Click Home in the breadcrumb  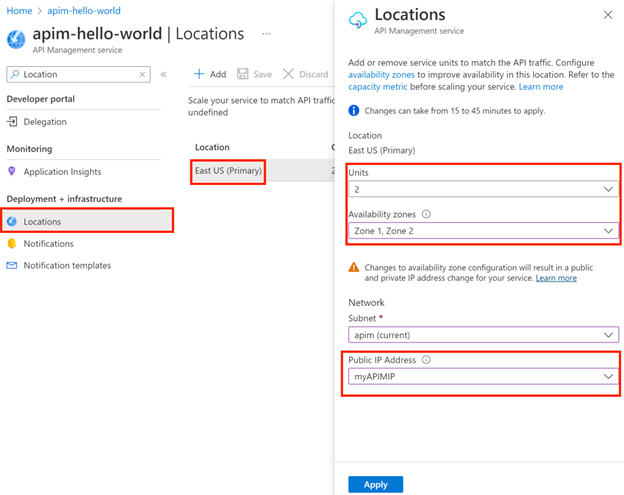coord(19,11)
